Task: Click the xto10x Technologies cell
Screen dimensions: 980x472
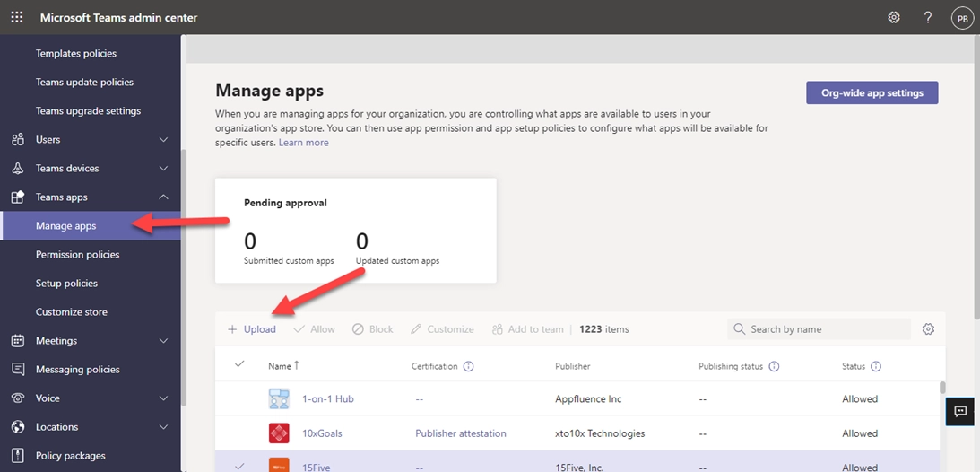Action: tap(600, 433)
